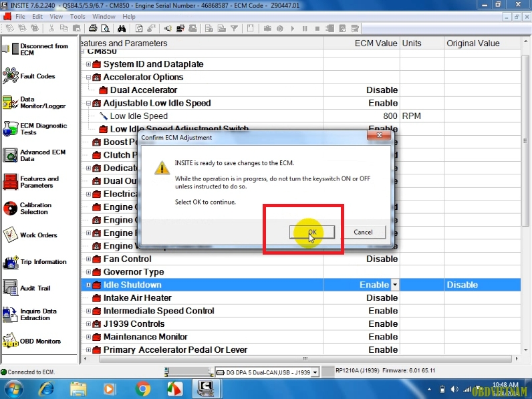
Task: Open Work Orders sidebar icon
Action: [10, 235]
